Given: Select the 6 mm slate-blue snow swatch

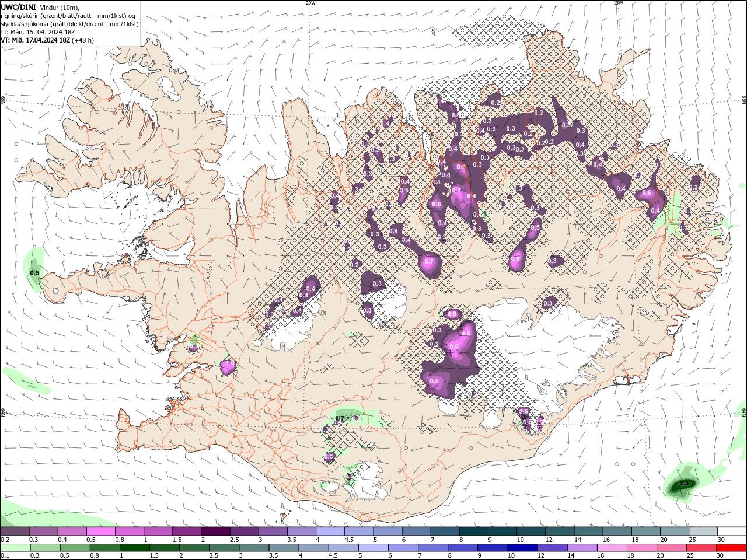Looking at the screenshot, I should [416, 531].
